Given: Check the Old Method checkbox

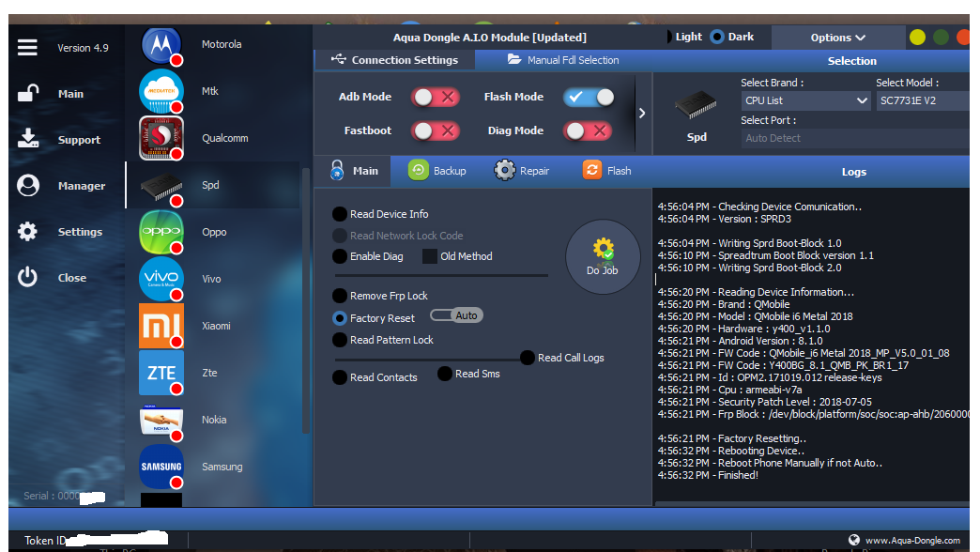Looking at the screenshot, I should point(429,256).
